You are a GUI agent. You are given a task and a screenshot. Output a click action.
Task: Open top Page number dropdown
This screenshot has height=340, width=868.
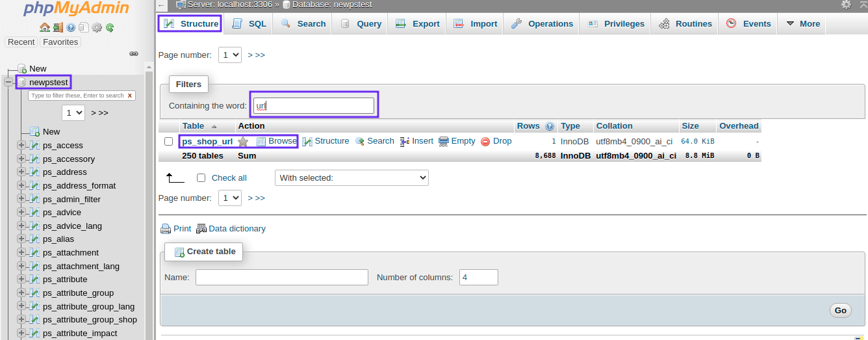pyautogui.click(x=230, y=55)
